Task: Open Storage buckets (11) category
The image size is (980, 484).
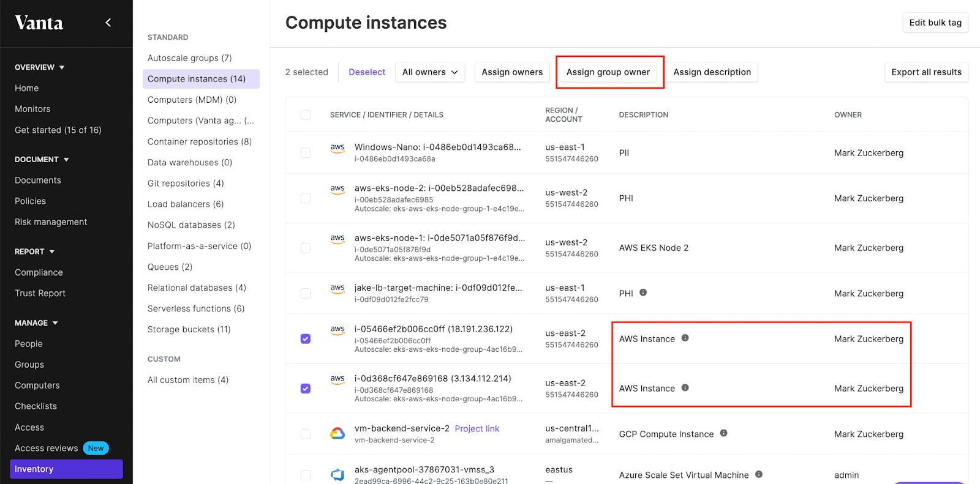Action: tap(189, 330)
